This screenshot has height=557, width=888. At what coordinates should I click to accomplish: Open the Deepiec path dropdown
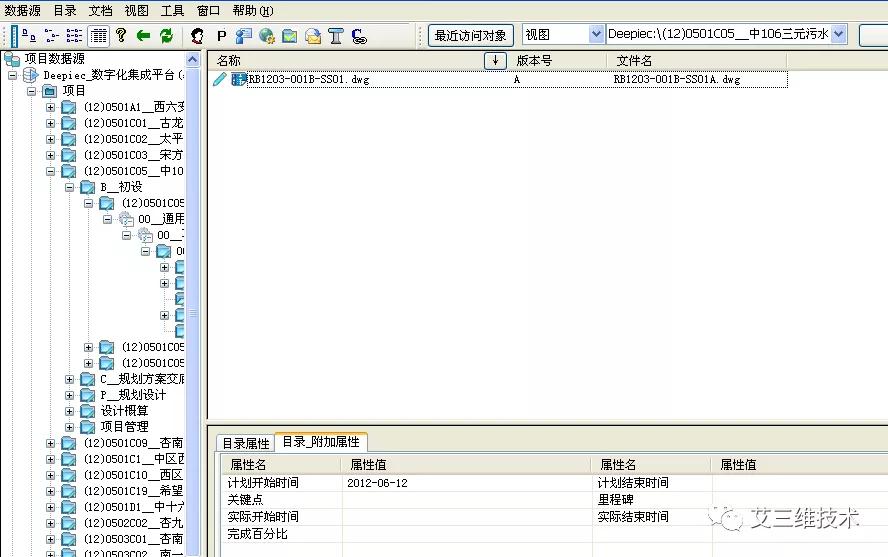[x=838, y=34]
